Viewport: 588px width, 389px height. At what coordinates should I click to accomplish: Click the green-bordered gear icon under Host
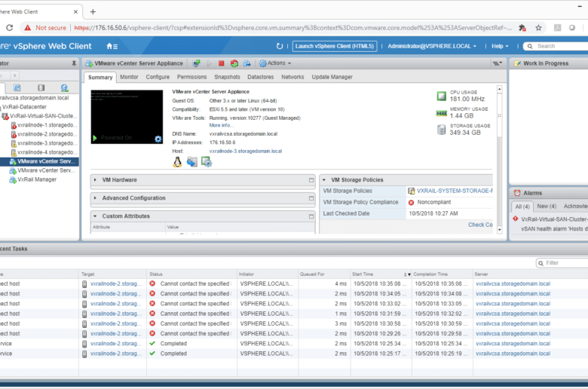207,162
